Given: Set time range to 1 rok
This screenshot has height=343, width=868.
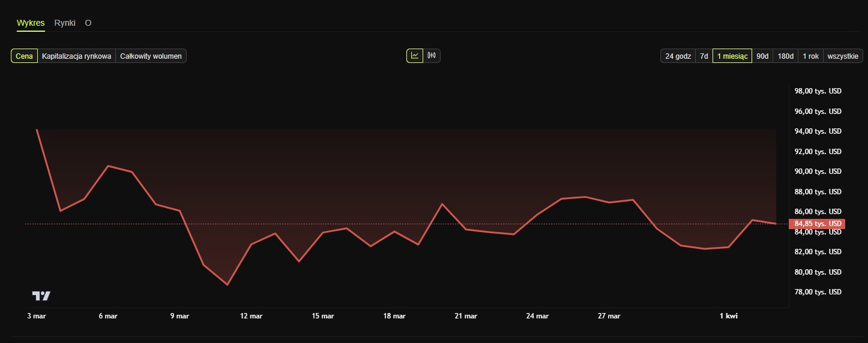Looking at the screenshot, I should (811, 56).
